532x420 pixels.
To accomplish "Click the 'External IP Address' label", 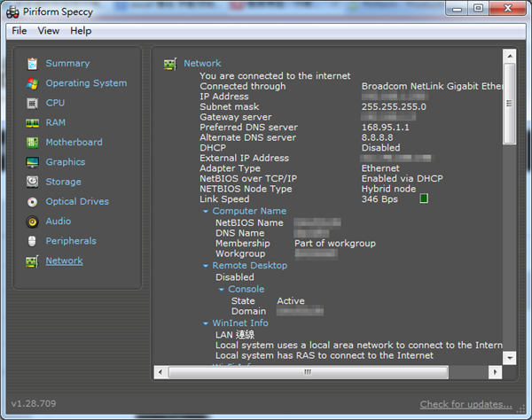I will pyautogui.click(x=245, y=159).
